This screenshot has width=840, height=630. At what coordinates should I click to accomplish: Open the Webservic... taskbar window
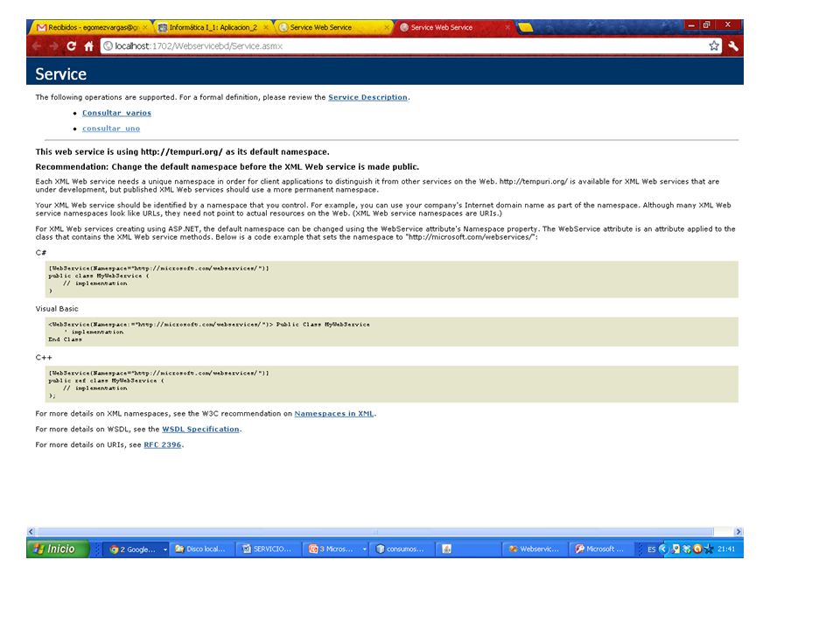pos(534,549)
